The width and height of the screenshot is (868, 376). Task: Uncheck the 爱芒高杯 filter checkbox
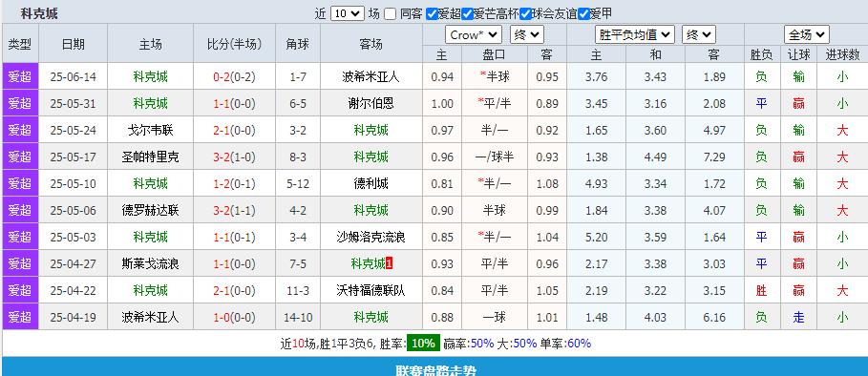pos(467,14)
